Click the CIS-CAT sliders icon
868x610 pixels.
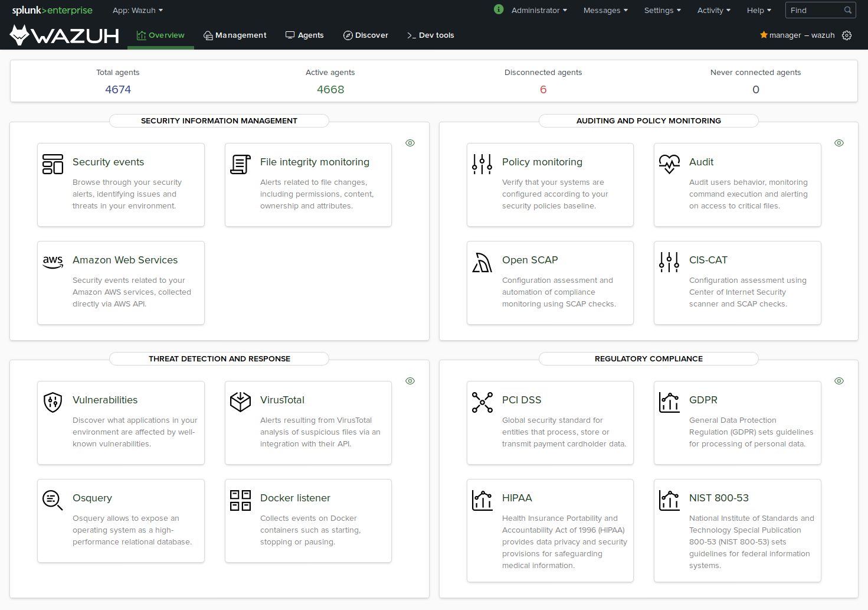pyautogui.click(x=669, y=262)
